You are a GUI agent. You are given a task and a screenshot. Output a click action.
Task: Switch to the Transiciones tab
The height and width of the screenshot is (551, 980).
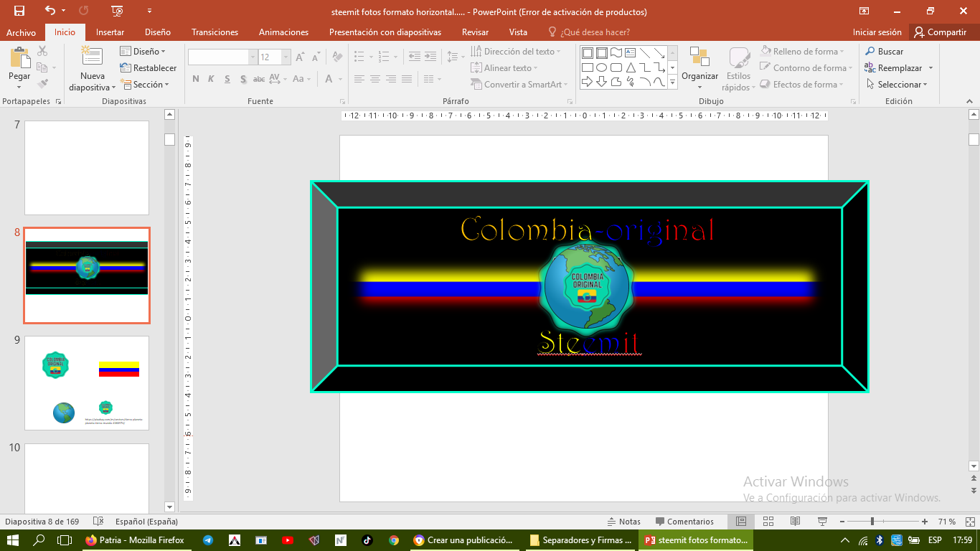click(x=215, y=32)
